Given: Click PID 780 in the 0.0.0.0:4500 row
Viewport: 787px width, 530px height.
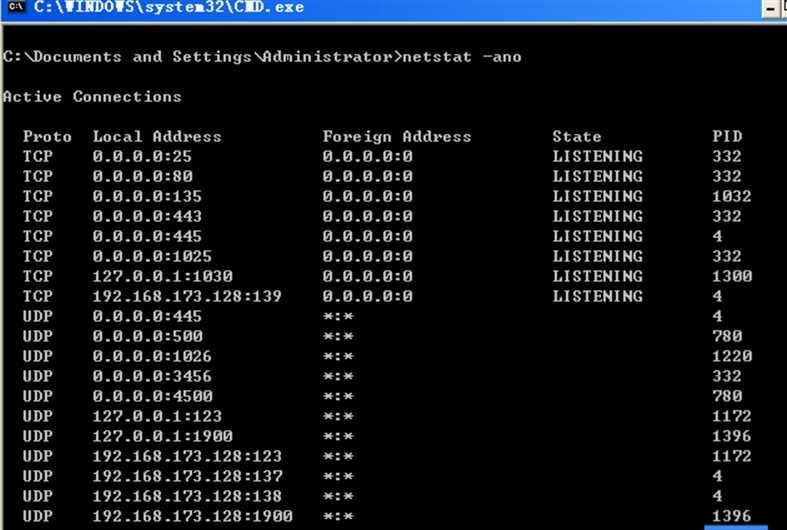Looking at the screenshot, I should coord(727,396).
